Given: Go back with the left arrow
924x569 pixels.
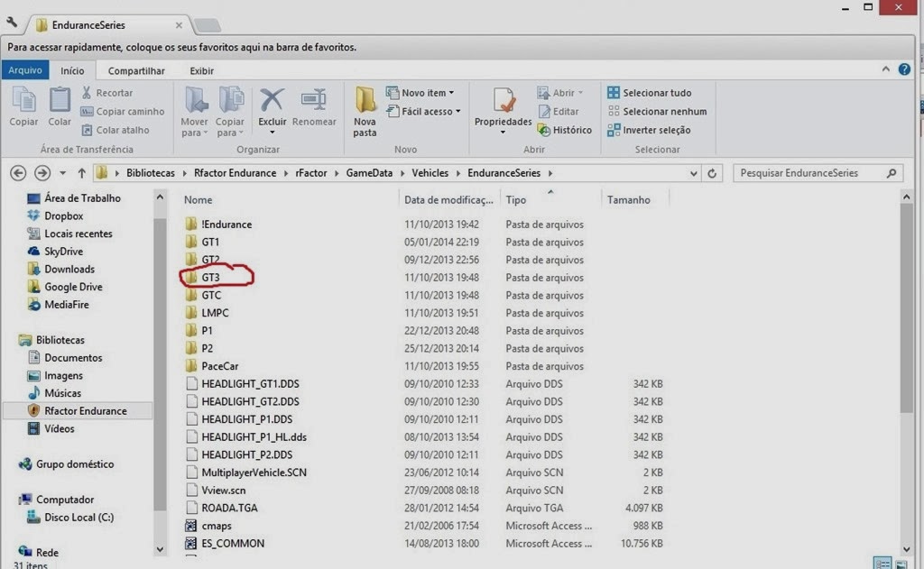Looking at the screenshot, I should coord(18,173).
